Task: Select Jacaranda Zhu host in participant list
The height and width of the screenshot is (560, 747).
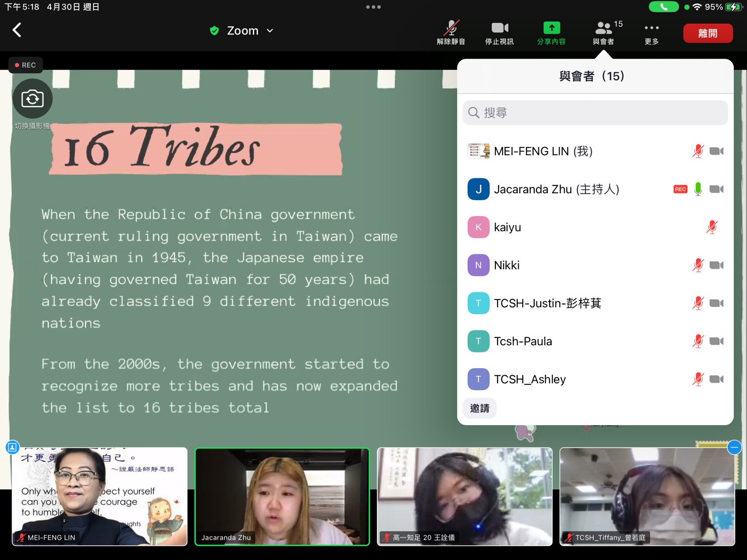Action: [x=556, y=189]
